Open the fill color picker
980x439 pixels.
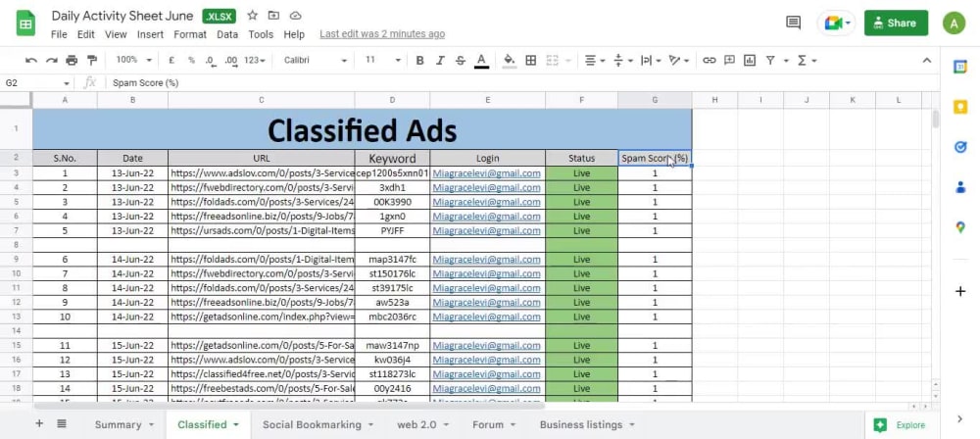click(x=510, y=61)
